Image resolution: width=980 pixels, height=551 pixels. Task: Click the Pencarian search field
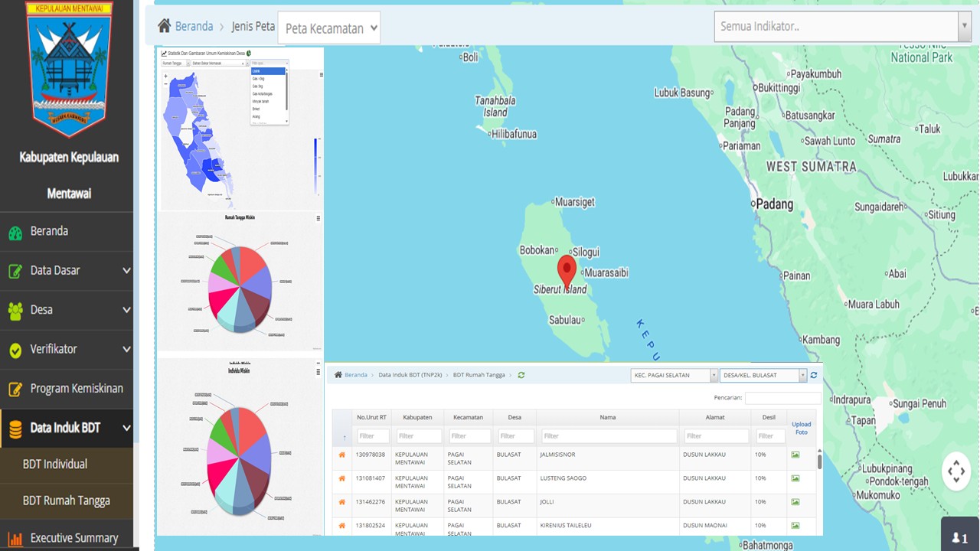(782, 398)
